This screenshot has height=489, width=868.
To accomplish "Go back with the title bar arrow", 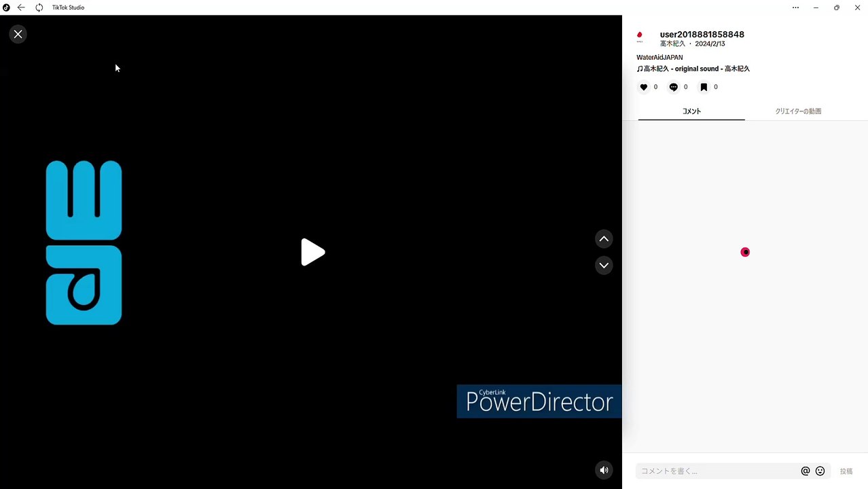I will tap(21, 7).
